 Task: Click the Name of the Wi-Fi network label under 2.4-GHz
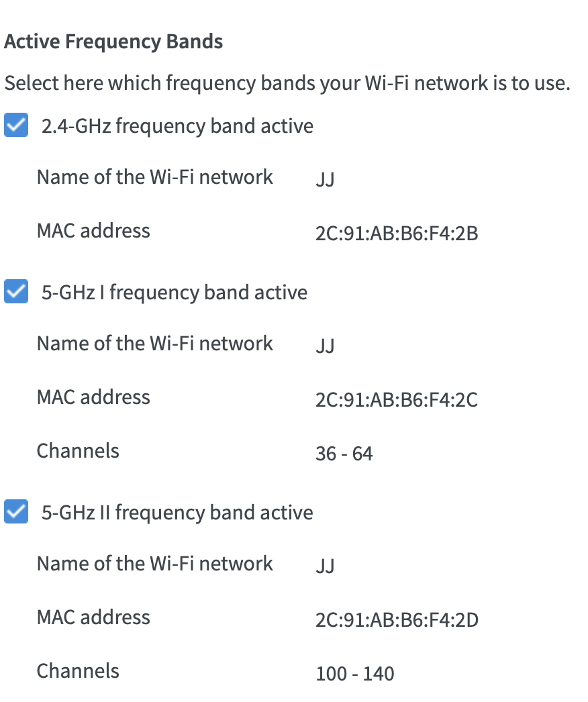(155, 177)
